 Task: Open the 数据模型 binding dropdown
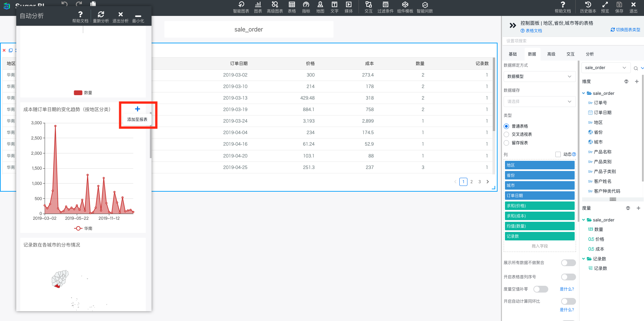pos(539,77)
